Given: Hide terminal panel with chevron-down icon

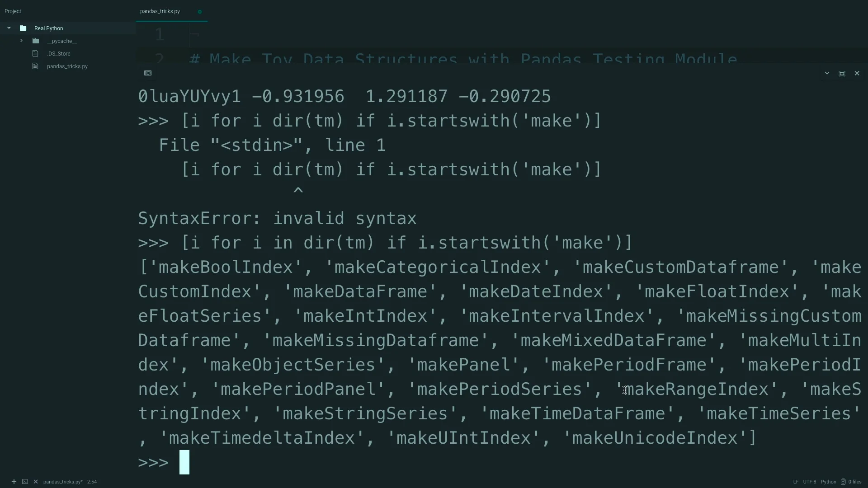Looking at the screenshot, I should click(x=827, y=73).
